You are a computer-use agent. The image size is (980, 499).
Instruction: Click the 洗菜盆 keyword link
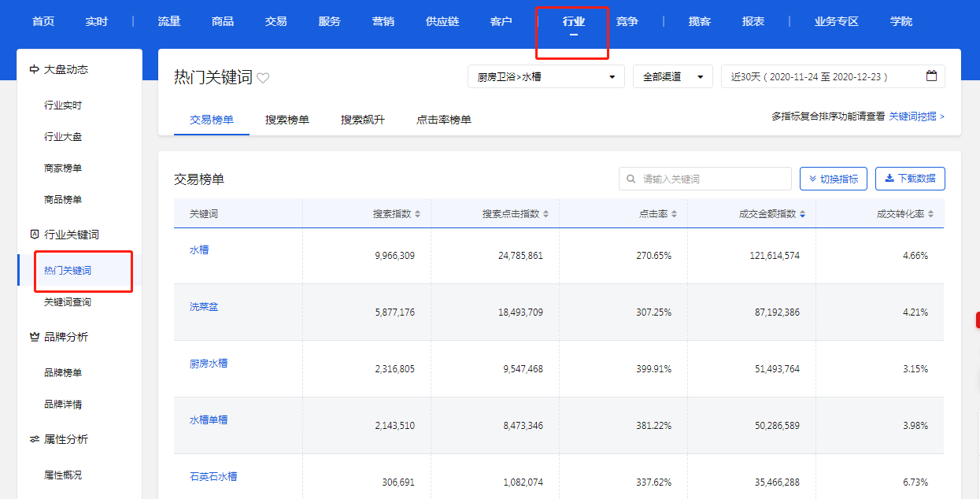point(204,307)
